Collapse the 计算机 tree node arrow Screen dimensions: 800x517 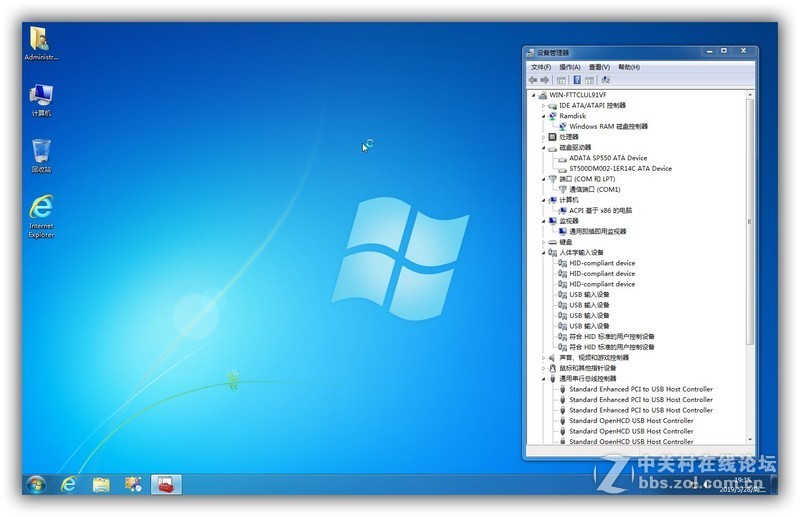(x=543, y=201)
